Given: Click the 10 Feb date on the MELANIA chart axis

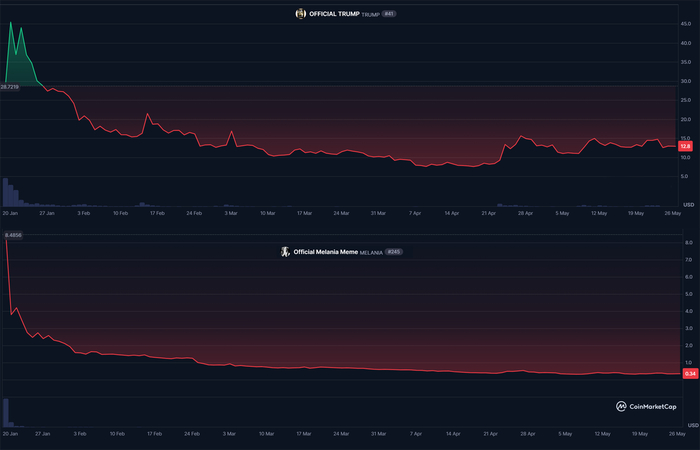Looking at the screenshot, I should [x=120, y=434].
